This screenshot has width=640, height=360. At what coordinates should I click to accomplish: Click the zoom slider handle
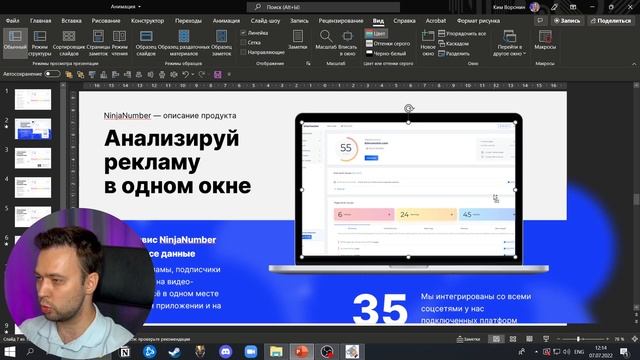point(578,339)
